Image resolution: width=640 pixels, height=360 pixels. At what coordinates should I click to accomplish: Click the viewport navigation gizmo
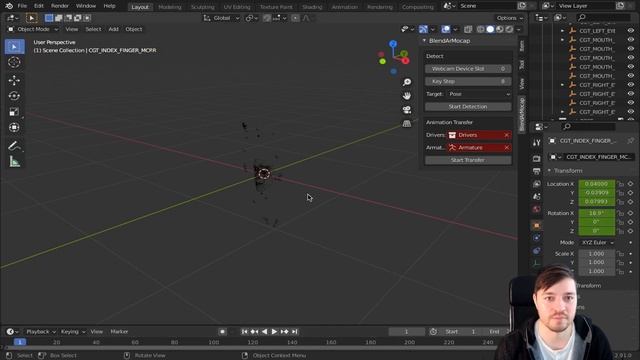coord(393,58)
